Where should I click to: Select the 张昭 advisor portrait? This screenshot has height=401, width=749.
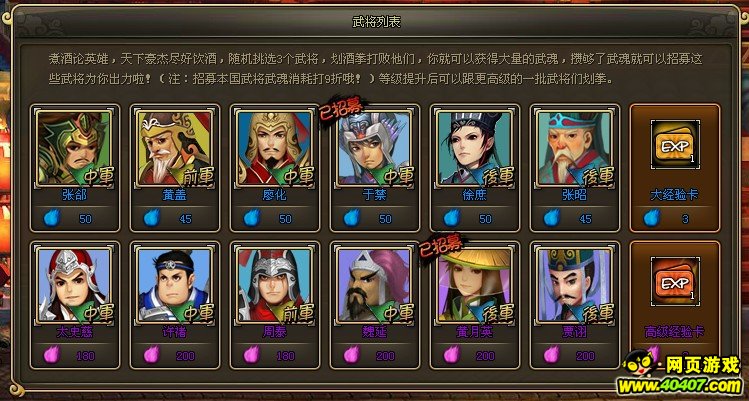click(x=575, y=148)
